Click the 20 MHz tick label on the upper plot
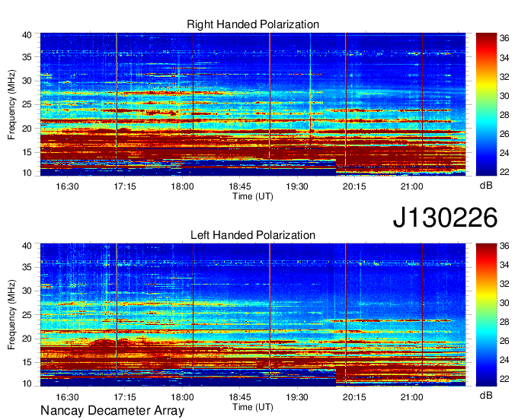The width and height of the screenshot is (518, 420). [27, 129]
